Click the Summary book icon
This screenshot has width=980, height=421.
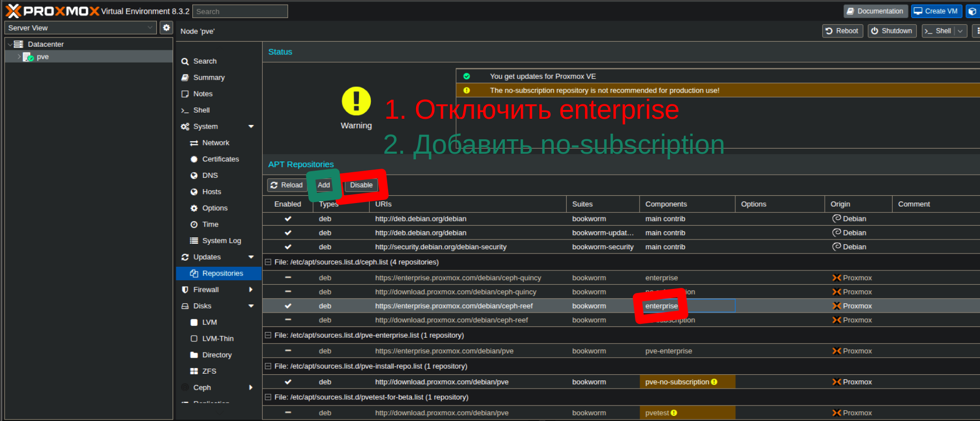coord(185,78)
